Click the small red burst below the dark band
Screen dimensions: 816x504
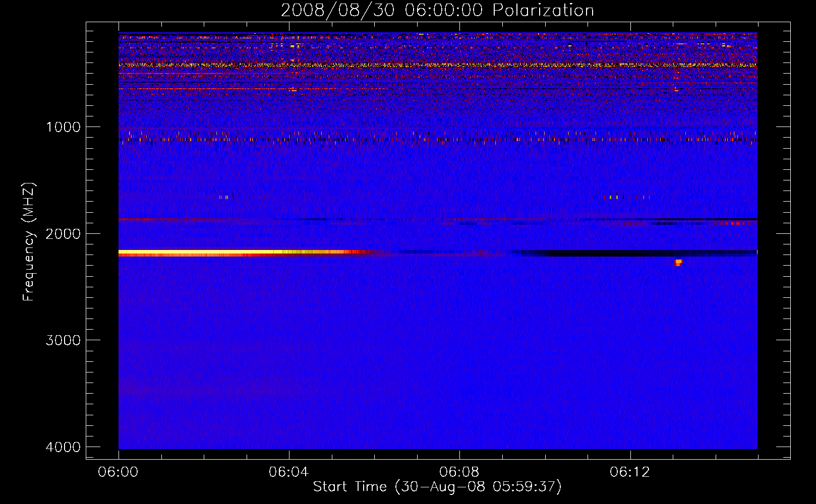[x=678, y=263]
